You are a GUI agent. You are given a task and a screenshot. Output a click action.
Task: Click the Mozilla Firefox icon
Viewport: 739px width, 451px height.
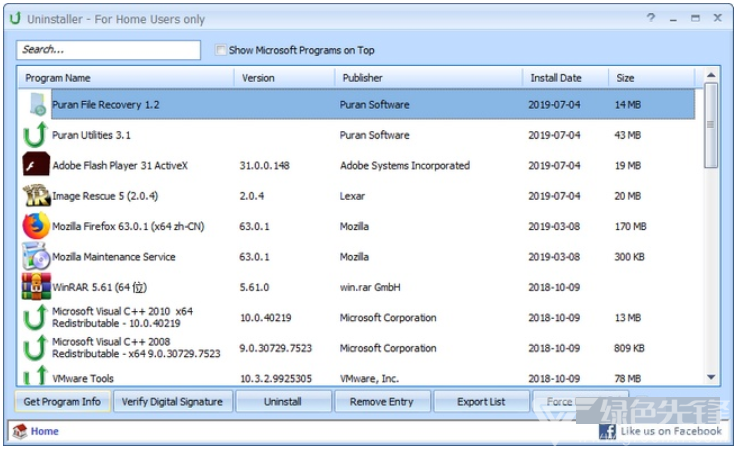coord(36,226)
